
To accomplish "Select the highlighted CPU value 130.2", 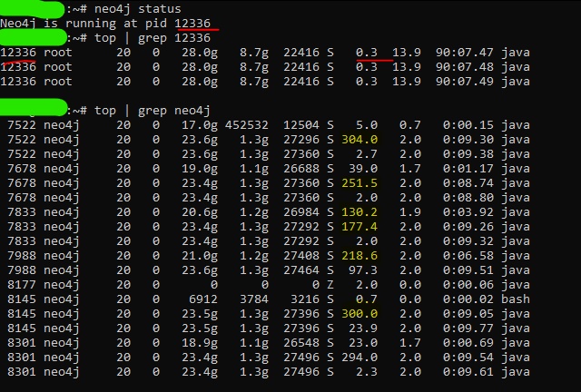I will (x=359, y=212).
